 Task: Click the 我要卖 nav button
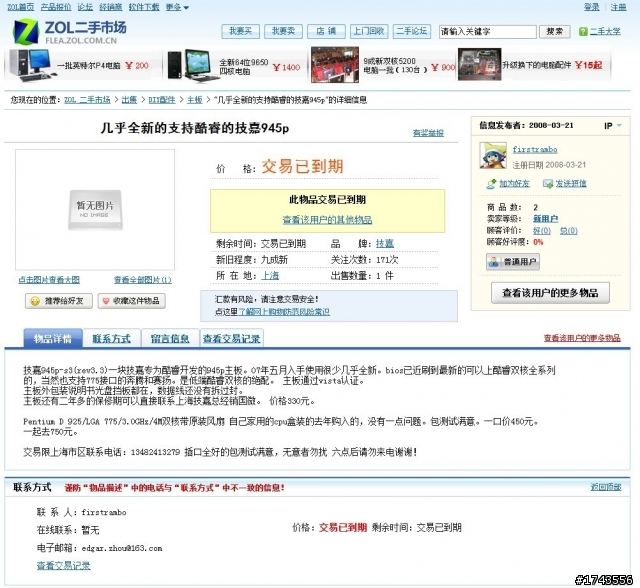(283, 31)
